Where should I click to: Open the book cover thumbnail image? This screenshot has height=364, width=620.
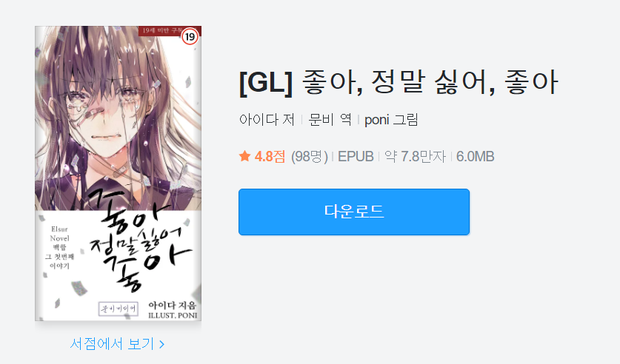click(119, 173)
